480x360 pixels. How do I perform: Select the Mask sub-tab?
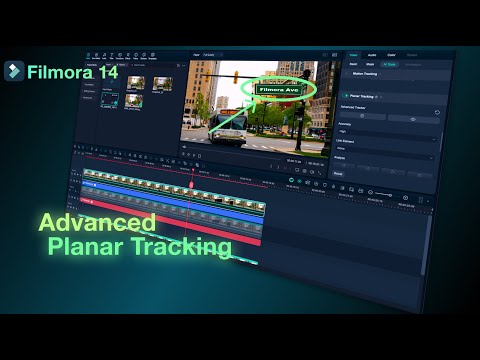click(370, 64)
